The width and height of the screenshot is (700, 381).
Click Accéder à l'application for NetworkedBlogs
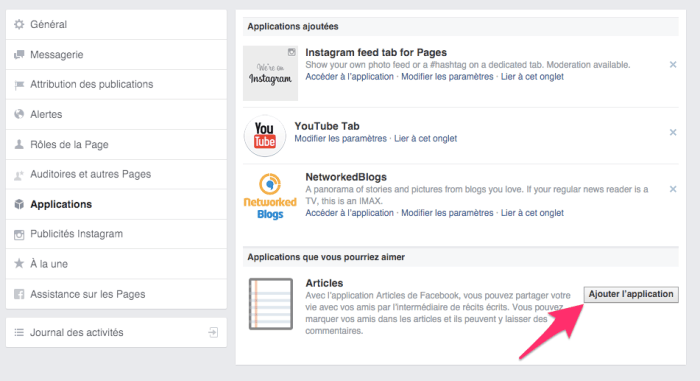pyautogui.click(x=350, y=213)
